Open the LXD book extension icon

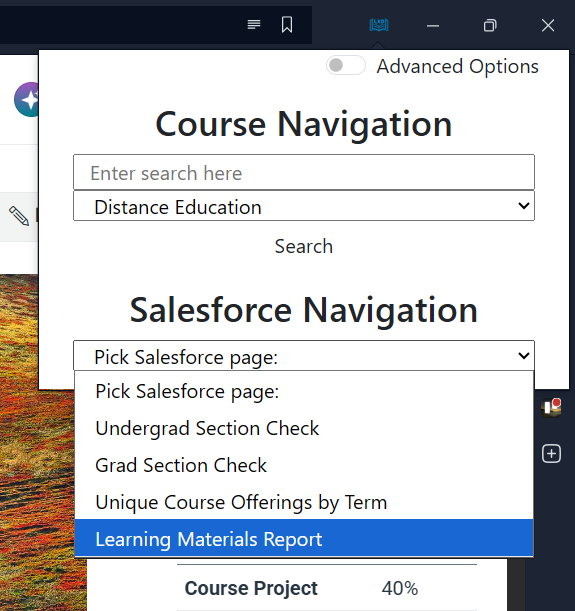click(379, 25)
